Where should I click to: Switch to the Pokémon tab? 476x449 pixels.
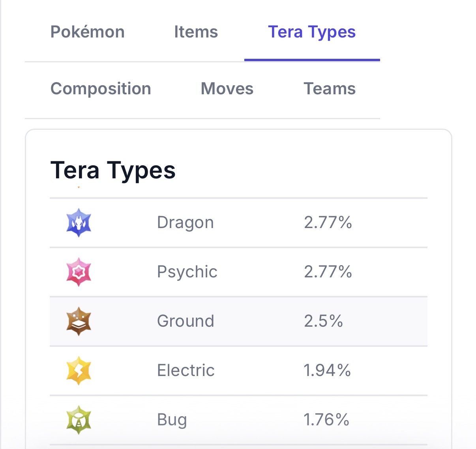click(x=88, y=32)
